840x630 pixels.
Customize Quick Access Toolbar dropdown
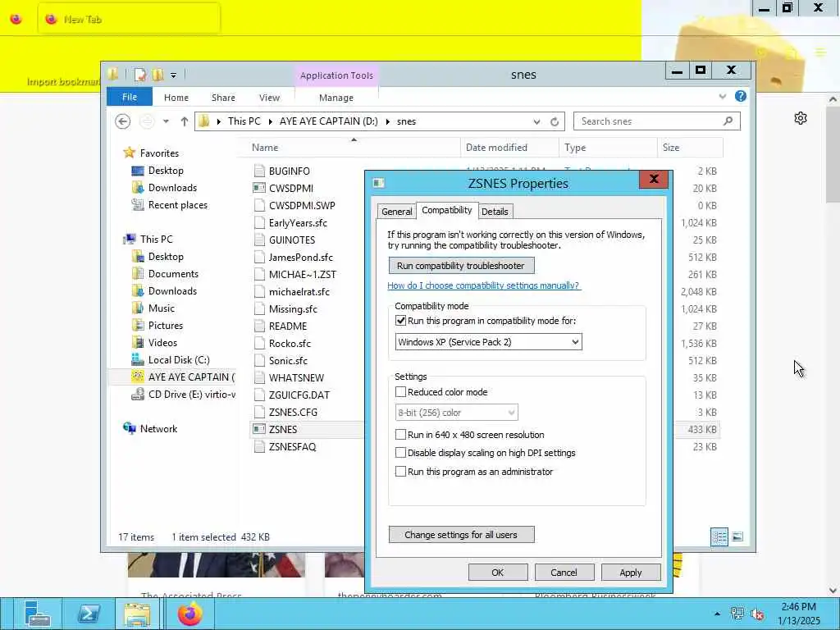tap(174, 75)
